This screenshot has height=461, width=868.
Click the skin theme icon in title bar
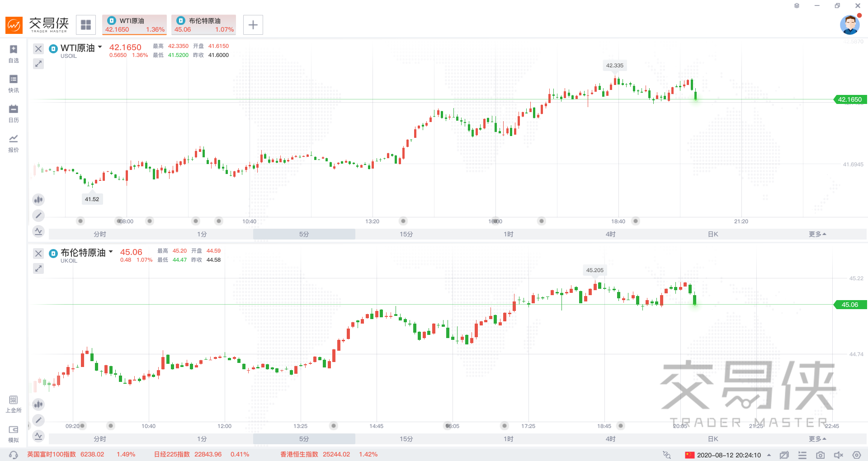pyautogui.click(x=797, y=6)
